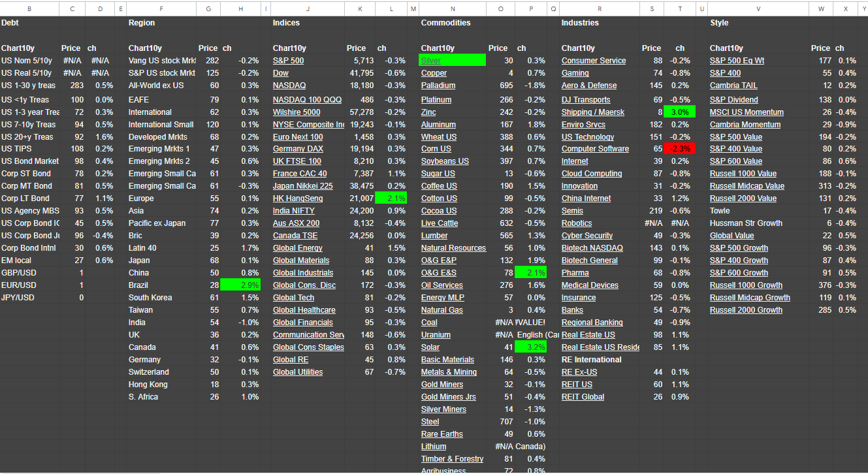Screen dimensions: 868x474
Task: Open the Germany DAX link
Action: pos(298,149)
